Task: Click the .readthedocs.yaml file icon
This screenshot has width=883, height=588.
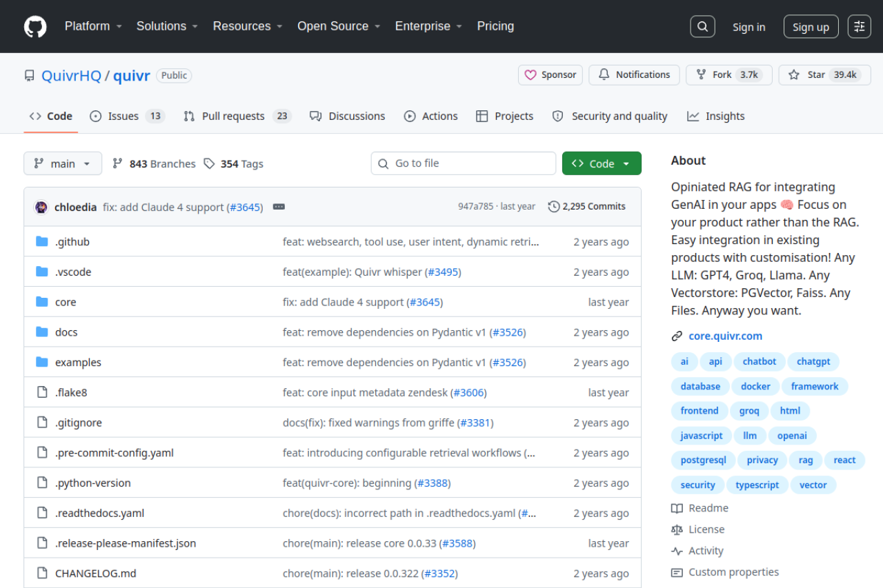Action: tap(42, 514)
